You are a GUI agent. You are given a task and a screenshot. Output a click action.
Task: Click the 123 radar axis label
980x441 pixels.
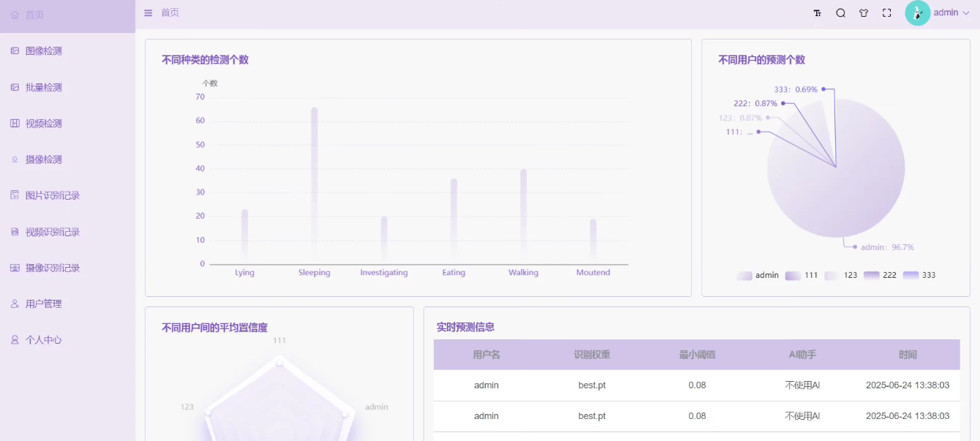[x=187, y=407]
